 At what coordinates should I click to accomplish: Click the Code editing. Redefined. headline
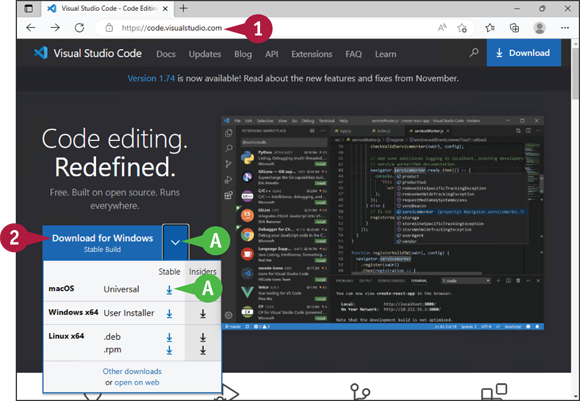point(115,152)
